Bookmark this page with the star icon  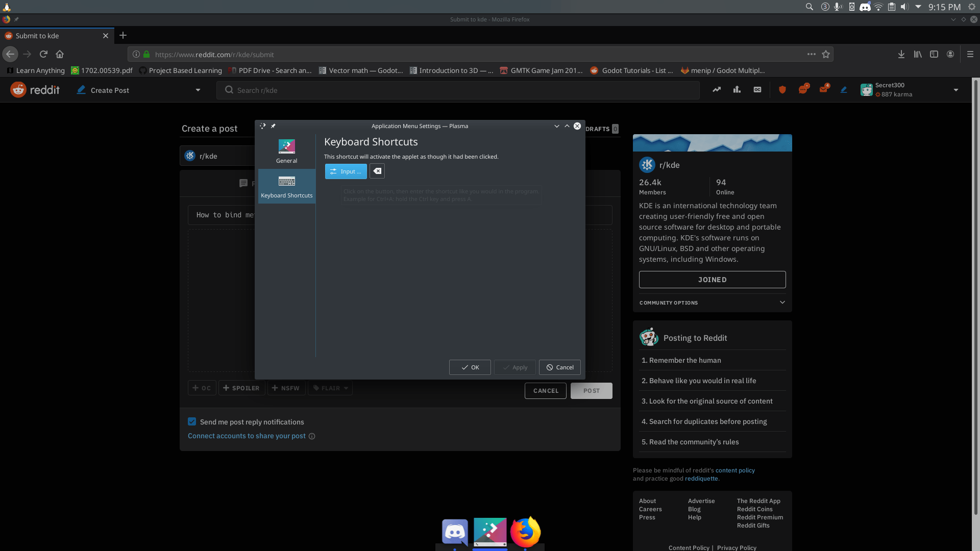tap(826, 54)
